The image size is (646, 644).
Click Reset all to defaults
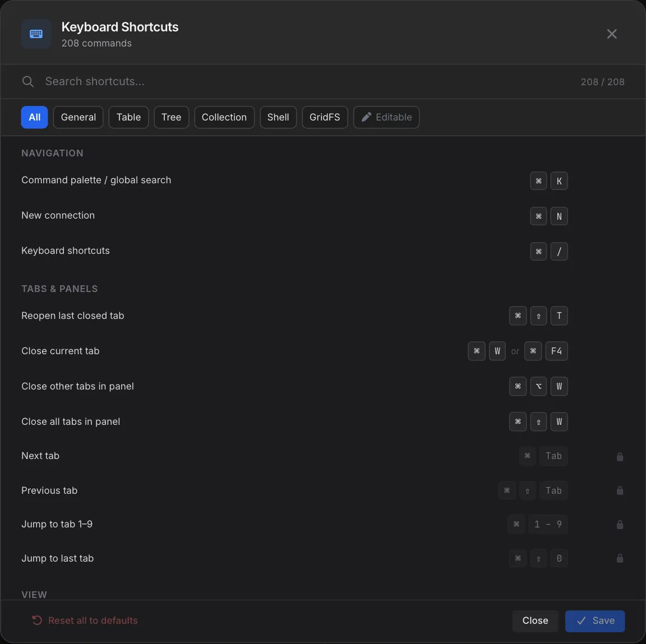click(x=85, y=620)
